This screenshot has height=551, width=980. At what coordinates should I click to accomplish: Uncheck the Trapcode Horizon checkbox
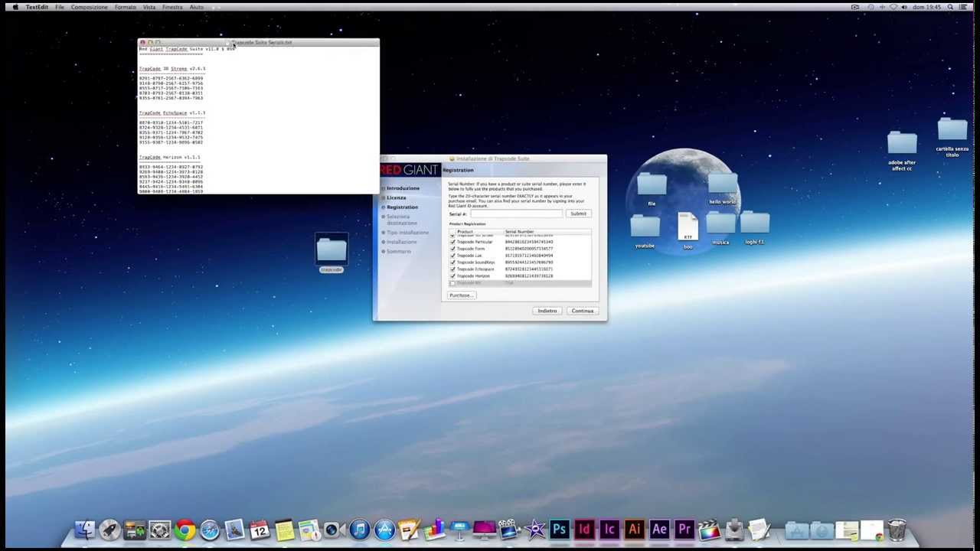(x=452, y=276)
